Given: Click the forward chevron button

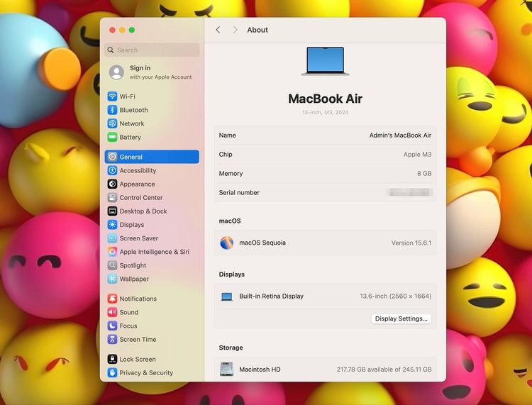Looking at the screenshot, I should 235,30.
